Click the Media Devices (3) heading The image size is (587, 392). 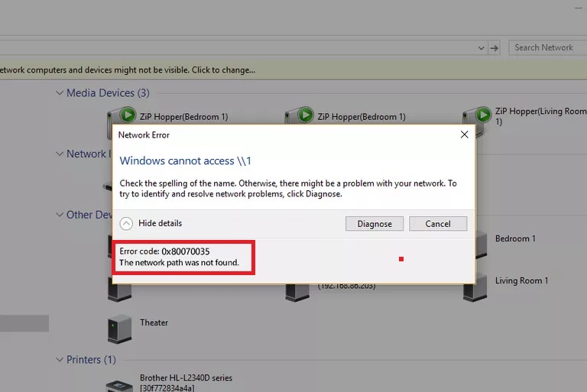click(x=108, y=92)
